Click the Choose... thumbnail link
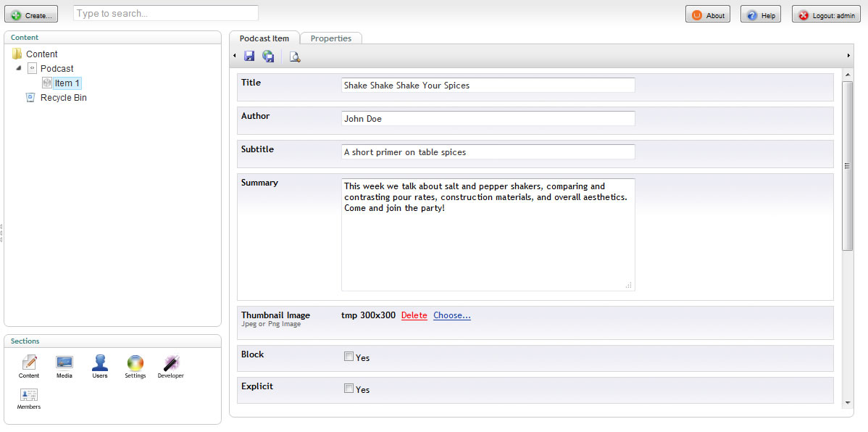The image size is (868, 432). point(452,315)
